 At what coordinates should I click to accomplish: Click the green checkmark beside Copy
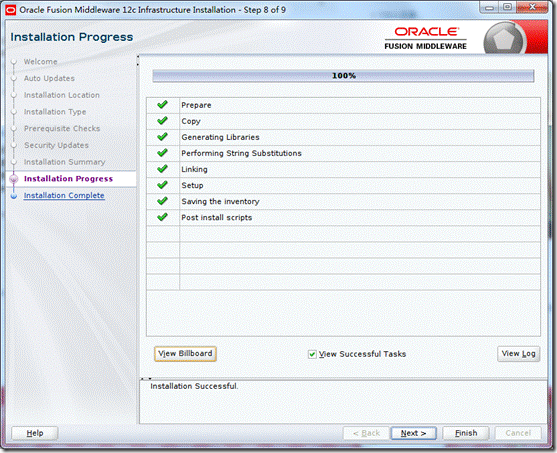162,120
